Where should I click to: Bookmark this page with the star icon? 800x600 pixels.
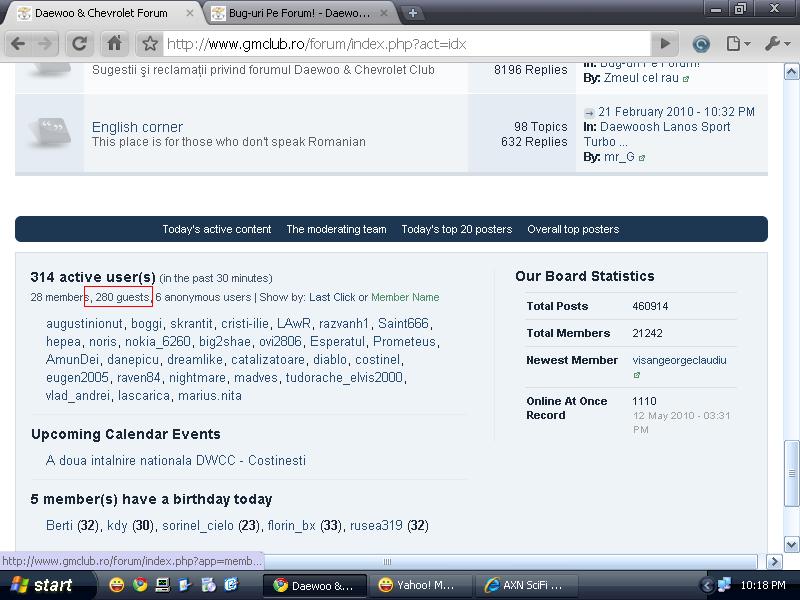click(149, 44)
